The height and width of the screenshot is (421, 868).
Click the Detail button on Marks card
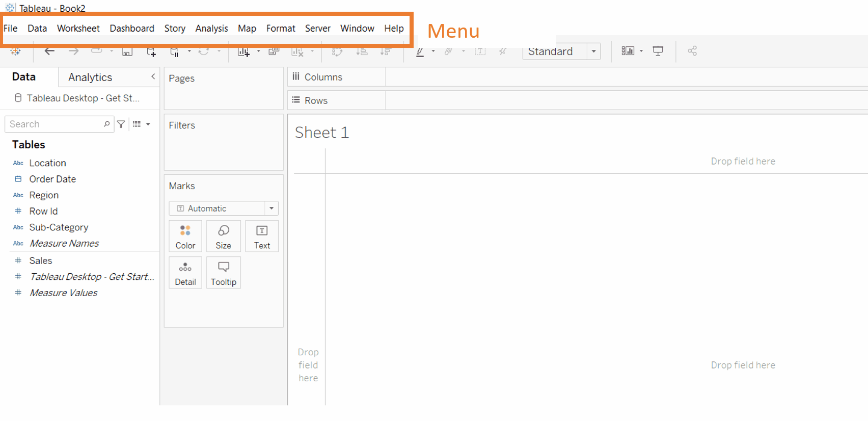[185, 273]
